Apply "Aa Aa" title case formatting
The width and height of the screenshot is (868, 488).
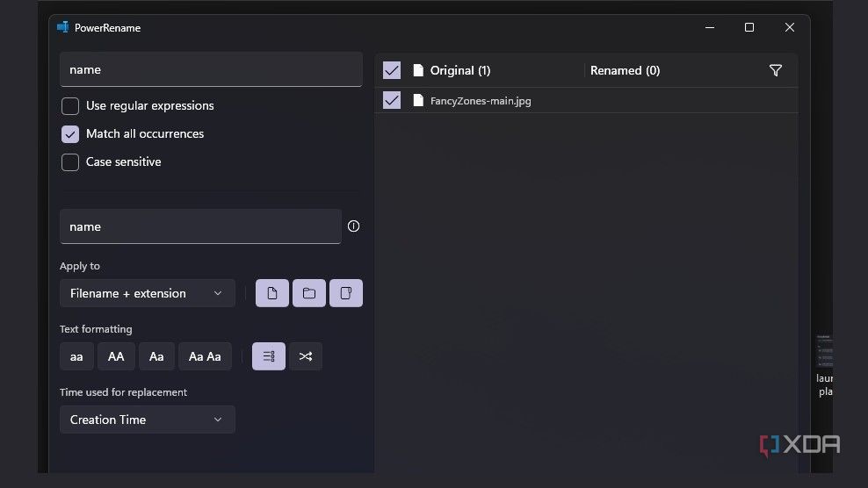point(205,356)
